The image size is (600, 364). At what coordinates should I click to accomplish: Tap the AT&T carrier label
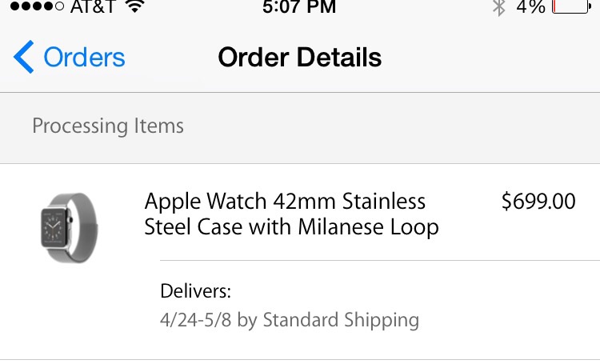[x=93, y=6]
